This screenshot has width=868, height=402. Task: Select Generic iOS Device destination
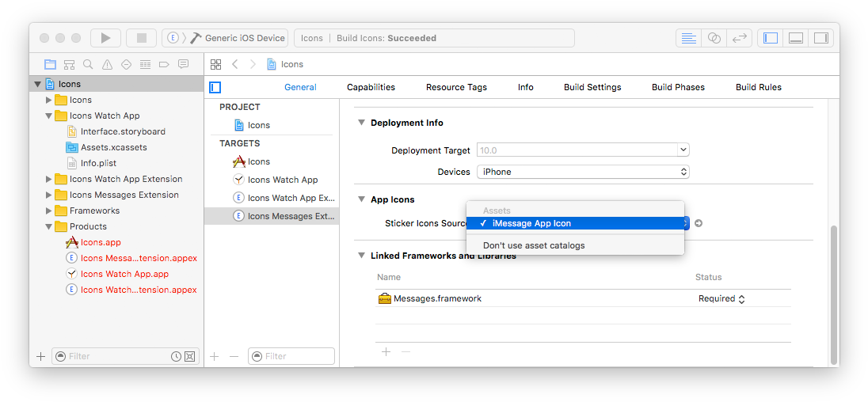click(245, 38)
